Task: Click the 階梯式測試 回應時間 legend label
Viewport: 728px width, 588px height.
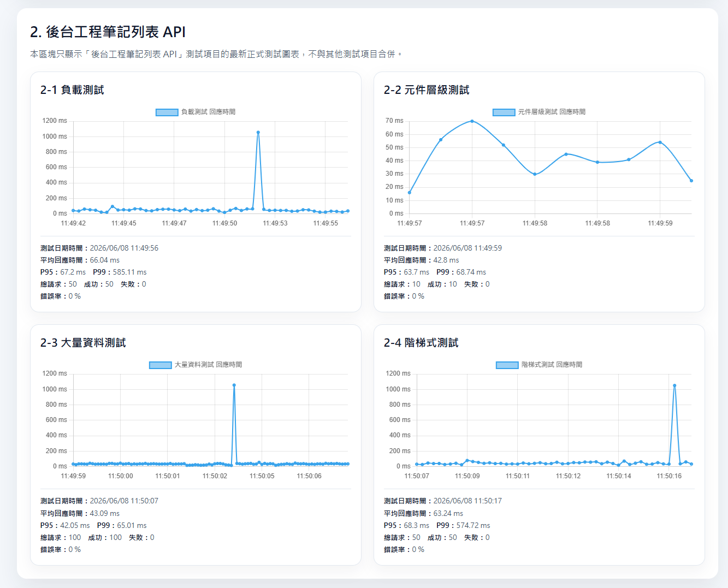Action: pyautogui.click(x=552, y=365)
